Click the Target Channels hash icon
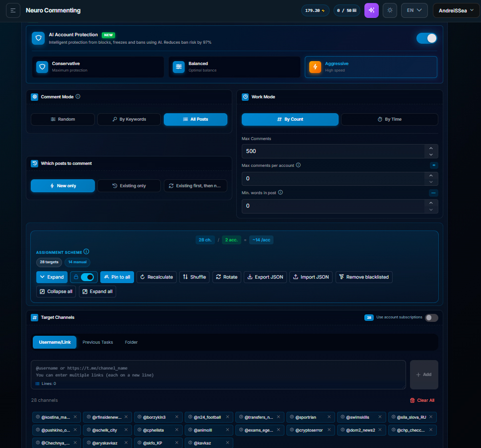The width and height of the screenshot is (481, 448). (x=35, y=317)
